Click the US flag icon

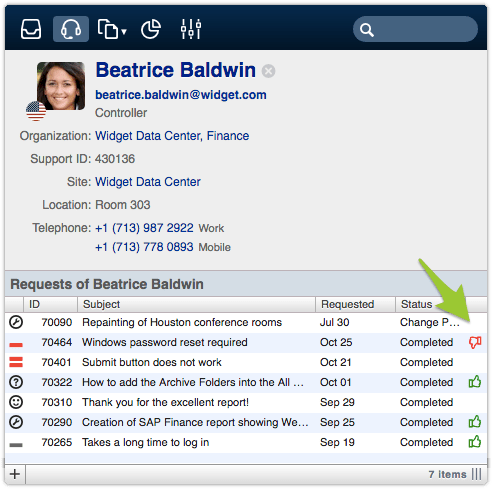click(x=36, y=111)
